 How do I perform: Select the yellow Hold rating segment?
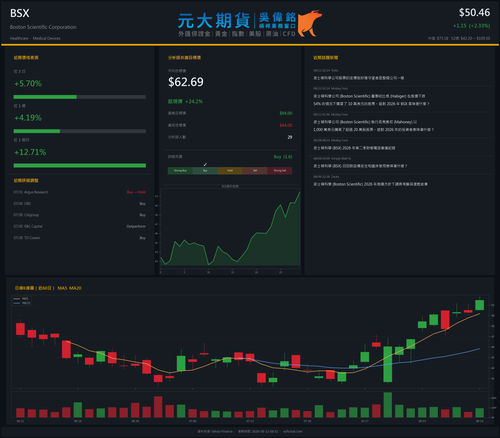(x=230, y=171)
